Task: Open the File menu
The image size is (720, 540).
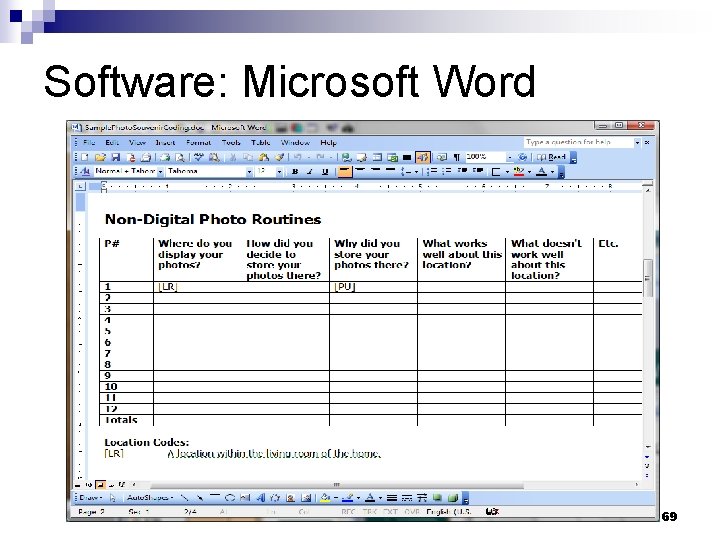Action: coord(89,143)
